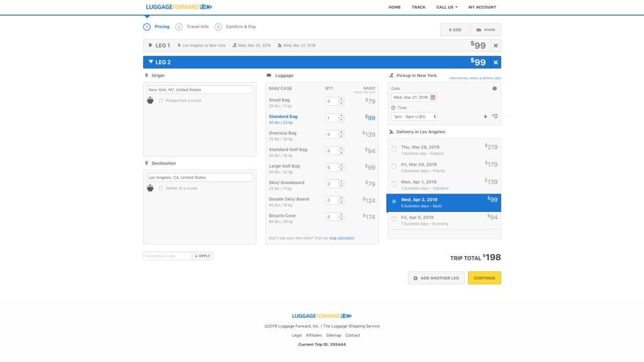Click the cruise ship icon under Origin

click(150, 100)
